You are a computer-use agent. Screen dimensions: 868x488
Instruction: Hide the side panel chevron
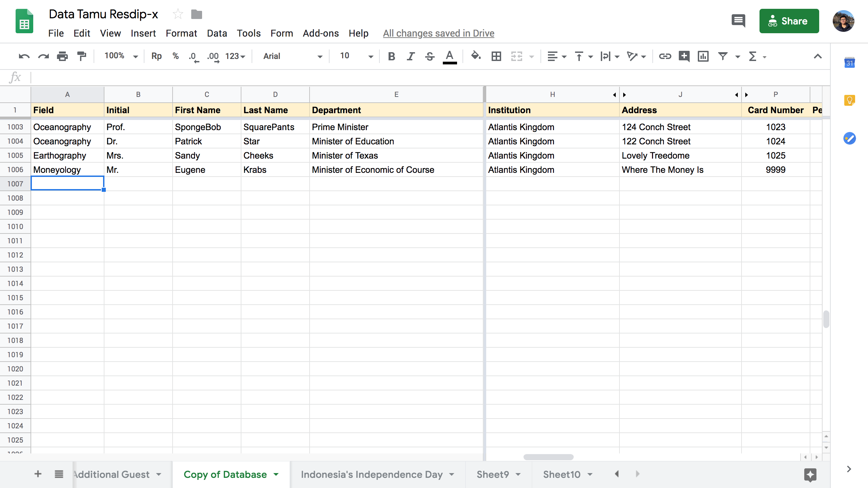849,469
